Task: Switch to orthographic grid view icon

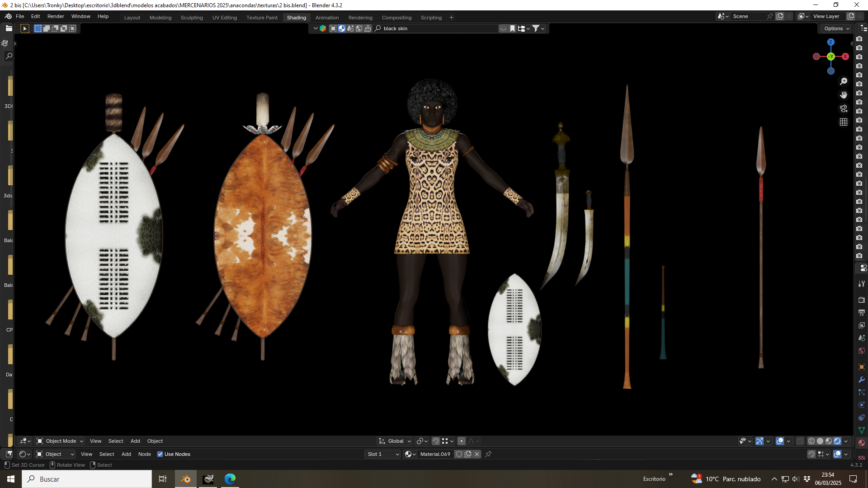Action: [x=844, y=122]
